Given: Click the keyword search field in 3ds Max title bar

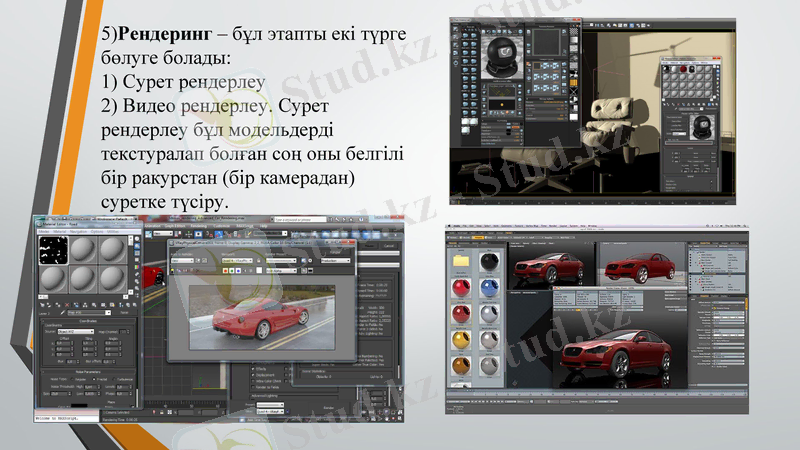Looking at the screenshot, I should pyautogui.click(x=300, y=219).
